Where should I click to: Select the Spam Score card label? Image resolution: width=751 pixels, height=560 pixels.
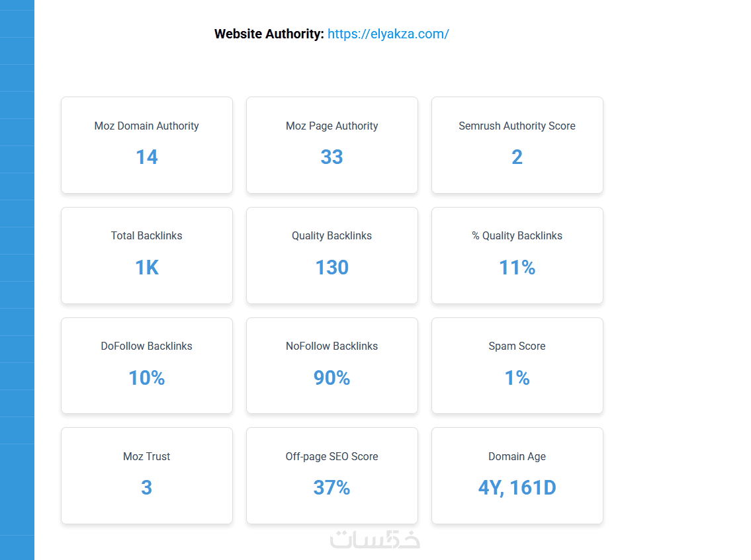(517, 346)
